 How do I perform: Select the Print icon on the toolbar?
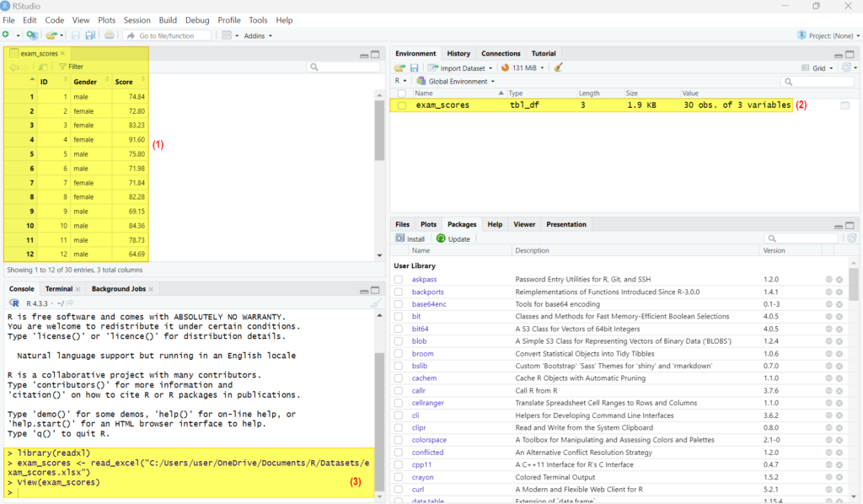point(109,35)
